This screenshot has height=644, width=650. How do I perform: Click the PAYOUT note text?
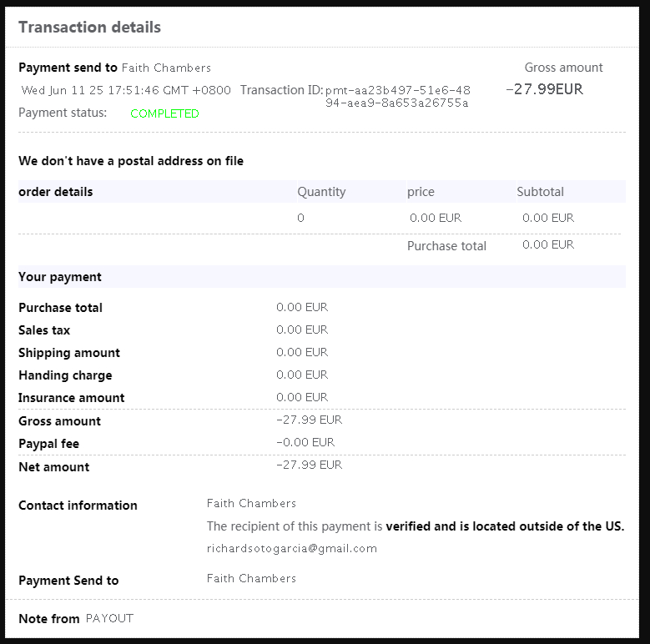coord(109,618)
